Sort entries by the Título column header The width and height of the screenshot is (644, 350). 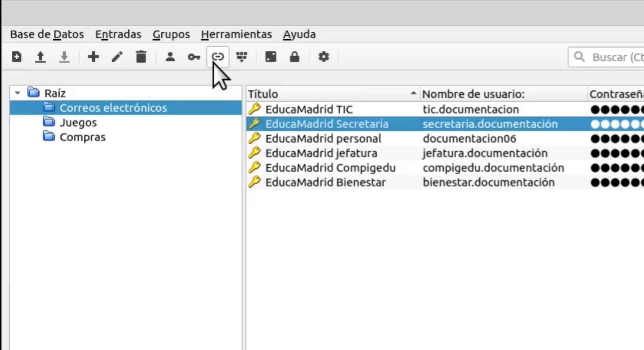tap(333, 94)
